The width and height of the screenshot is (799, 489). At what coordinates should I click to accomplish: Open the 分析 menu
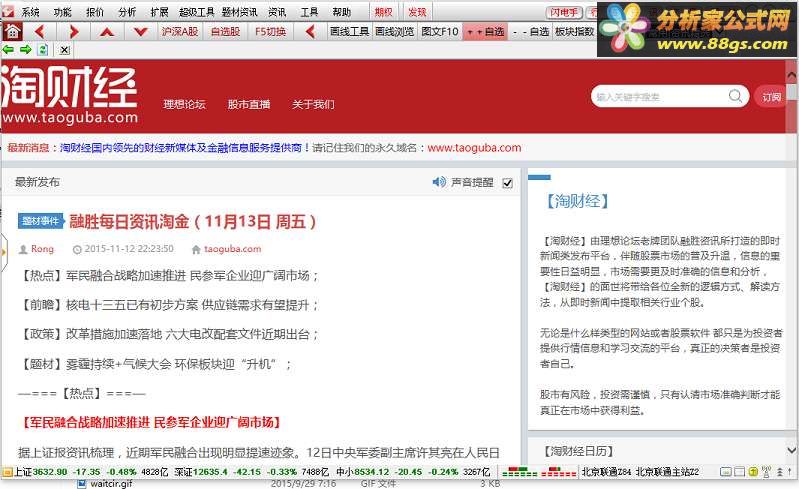(x=127, y=12)
